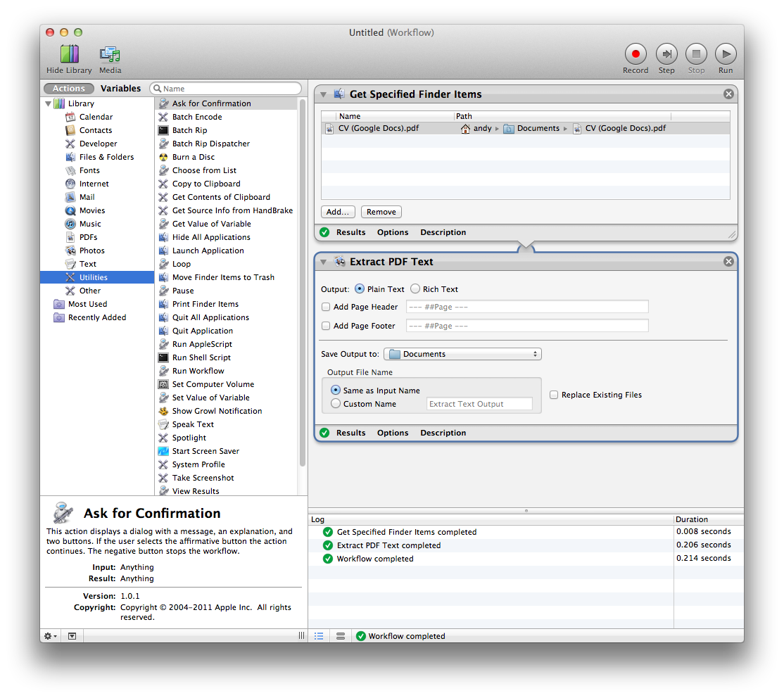Enable Replace Existing Files checkbox
Image resolution: width=784 pixels, height=698 pixels.
pyautogui.click(x=554, y=395)
